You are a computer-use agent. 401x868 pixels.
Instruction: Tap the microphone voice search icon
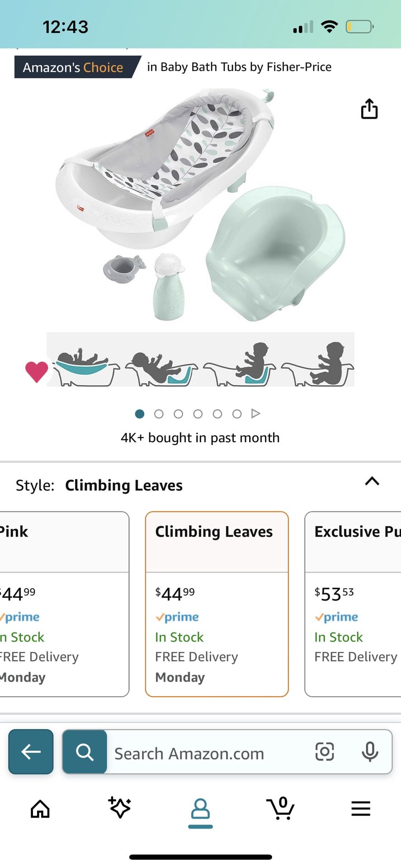tap(370, 752)
